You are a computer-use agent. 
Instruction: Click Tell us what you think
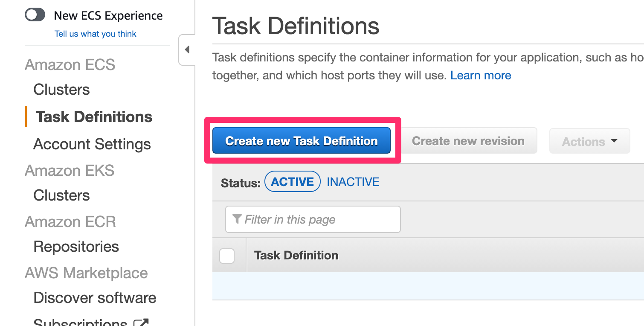(x=95, y=33)
